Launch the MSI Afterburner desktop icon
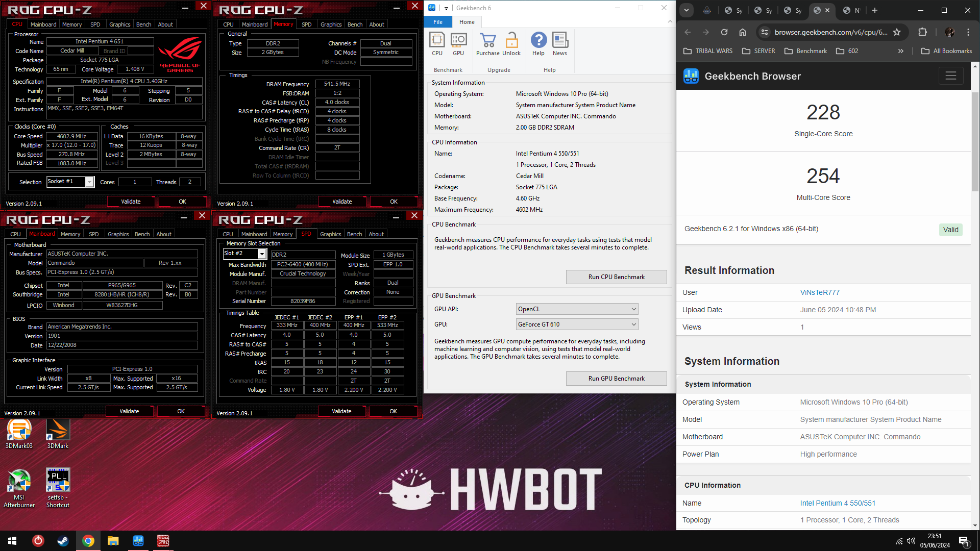 click(x=19, y=488)
